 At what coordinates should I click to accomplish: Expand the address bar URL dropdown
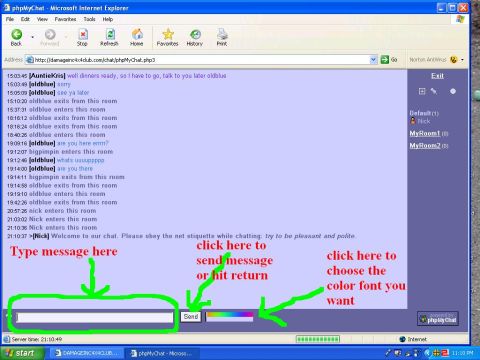[373, 60]
